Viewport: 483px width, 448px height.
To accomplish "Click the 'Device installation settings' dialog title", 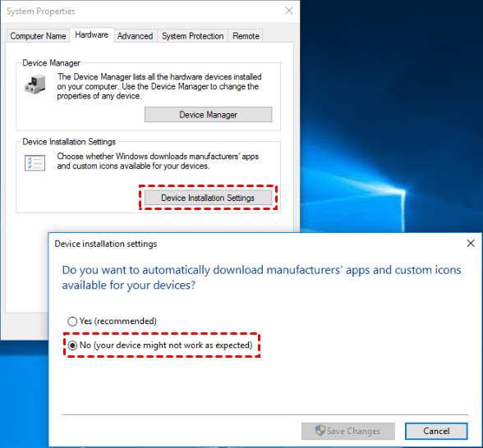I will pyautogui.click(x=106, y=244).
